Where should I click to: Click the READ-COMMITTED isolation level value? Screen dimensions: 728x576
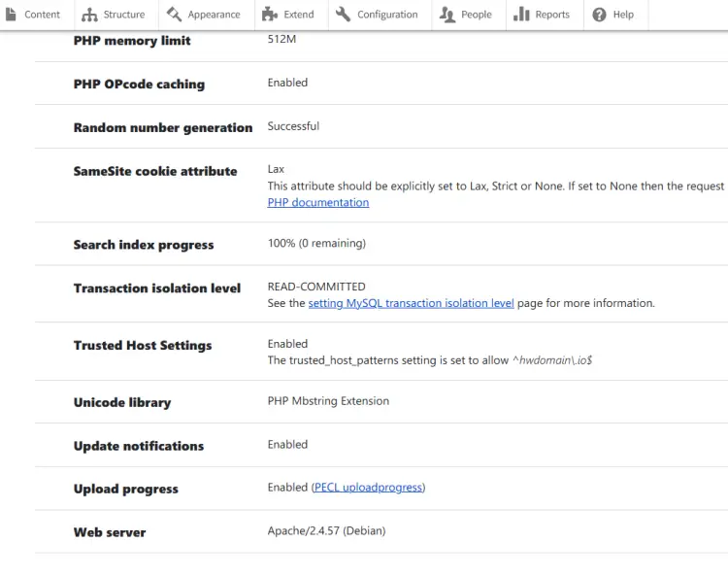click(316, 287)
